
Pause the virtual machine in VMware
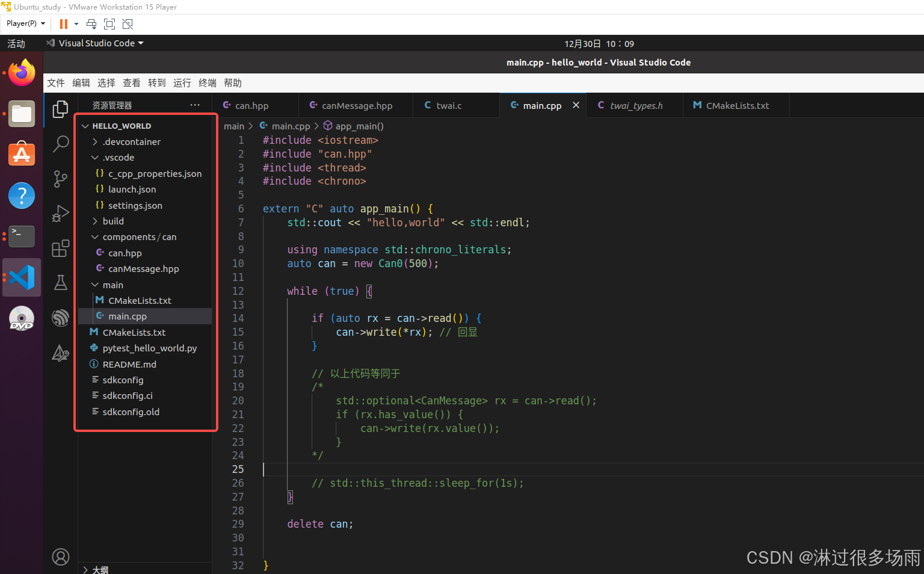(x=63, y=24)
